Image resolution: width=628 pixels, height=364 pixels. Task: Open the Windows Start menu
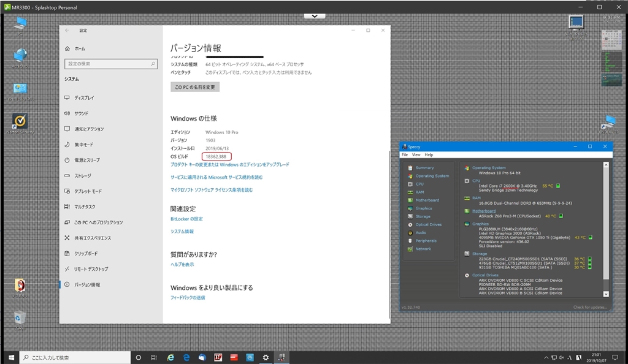(x=11, y=358)
